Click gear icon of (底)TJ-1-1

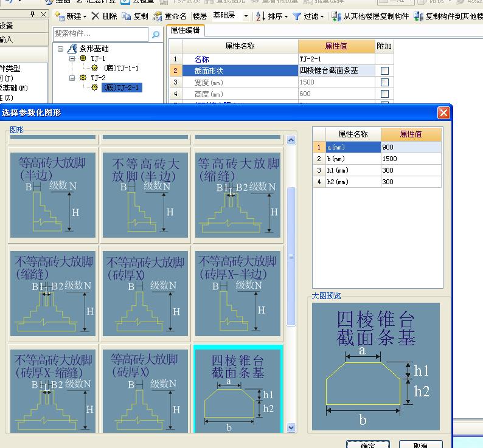[x=95, y=67]
